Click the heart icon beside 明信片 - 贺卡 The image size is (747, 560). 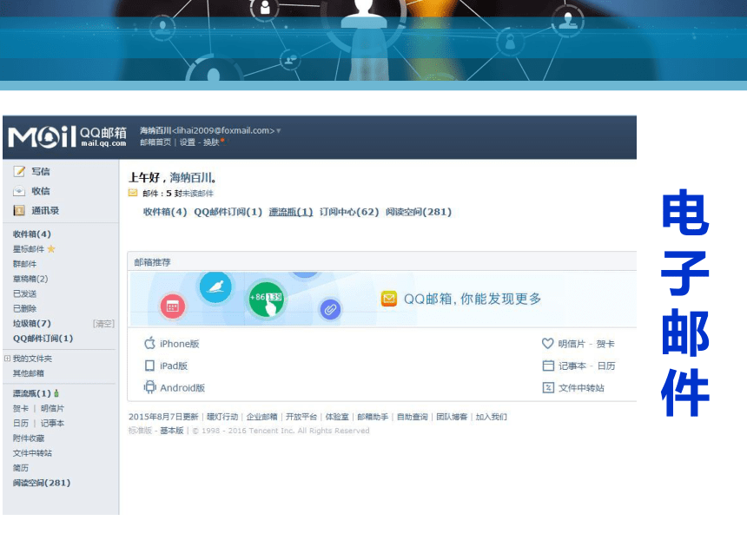click(548, 343)
